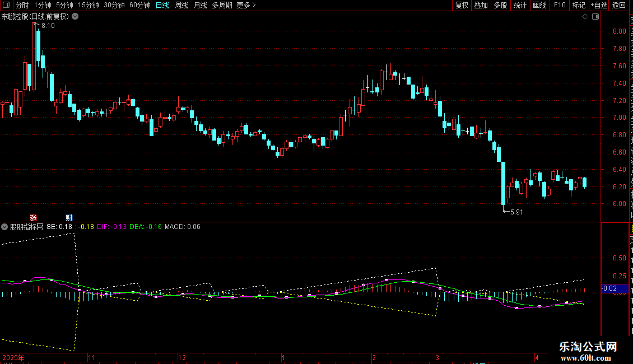Open the 画线 drawing tools
633x364 pixels.
tap(540, 5)
